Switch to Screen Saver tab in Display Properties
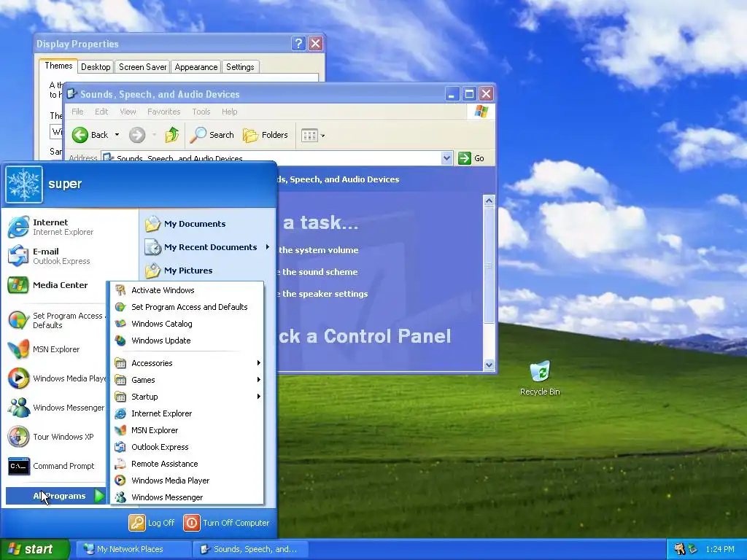 (142, 67)
